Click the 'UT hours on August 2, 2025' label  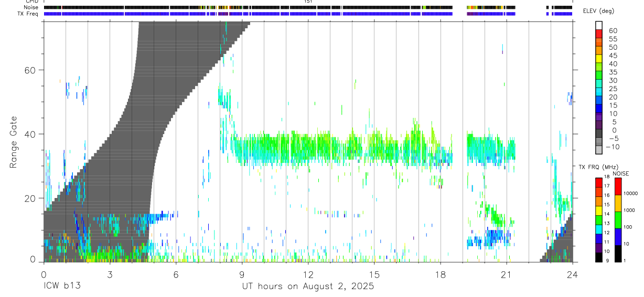click(308, 287)
